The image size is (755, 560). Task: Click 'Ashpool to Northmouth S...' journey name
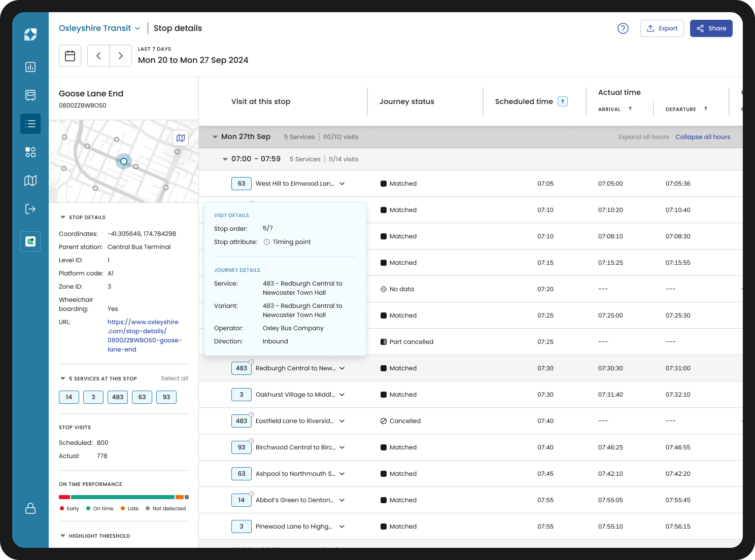coord(295,474)
